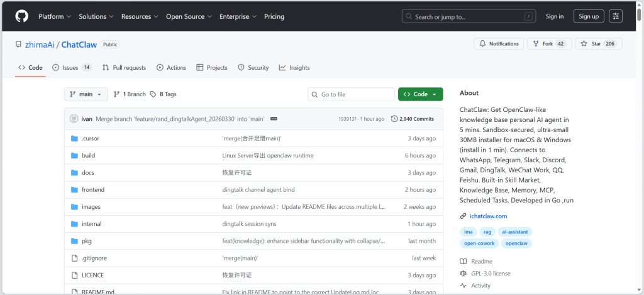Expand the Solutions menu
The height and width of the screenshot is (295, 644).
coord(96,16)
